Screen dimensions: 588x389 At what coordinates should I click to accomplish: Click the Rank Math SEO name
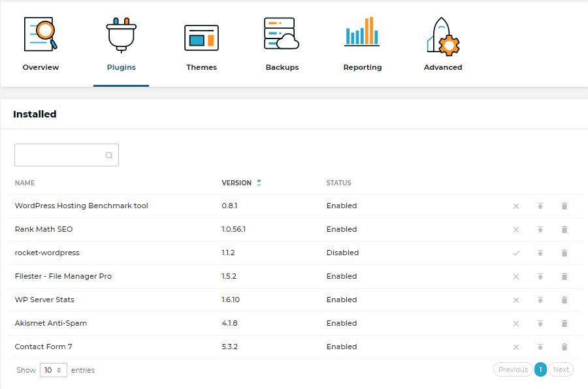point(44,229)
